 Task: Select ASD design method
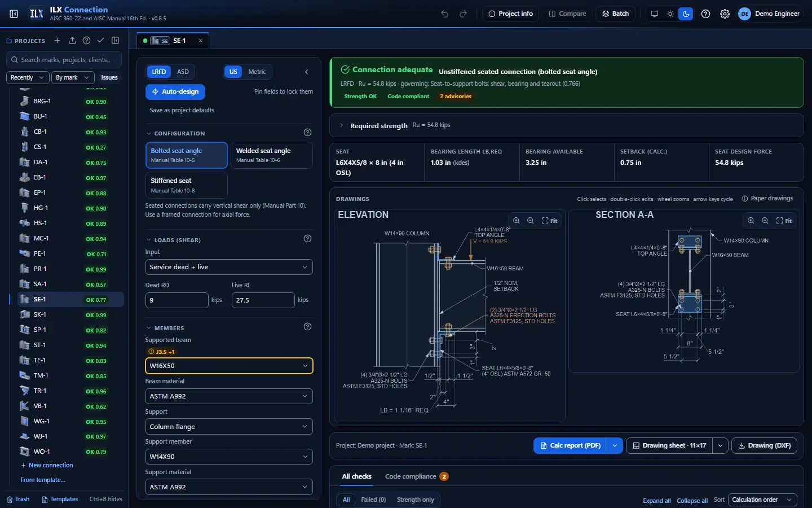[x=183, y=72]
